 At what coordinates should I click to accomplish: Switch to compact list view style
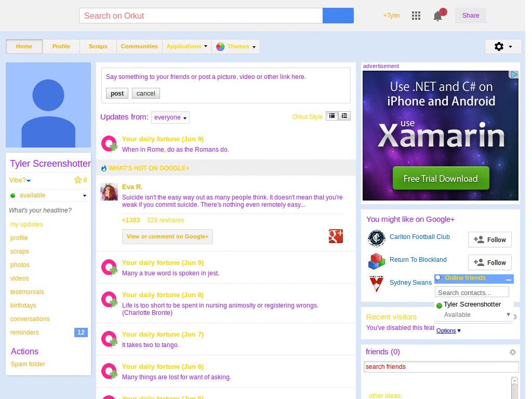coord(332,116)
